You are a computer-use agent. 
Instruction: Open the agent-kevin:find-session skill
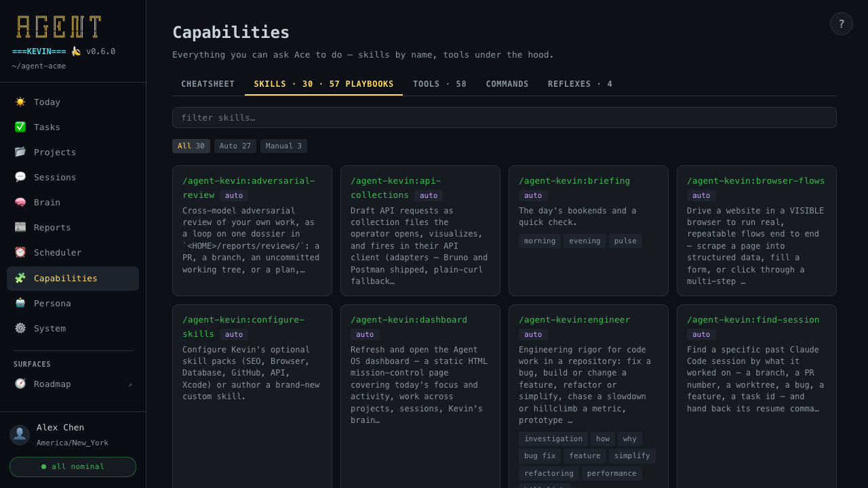coord(753,319)
